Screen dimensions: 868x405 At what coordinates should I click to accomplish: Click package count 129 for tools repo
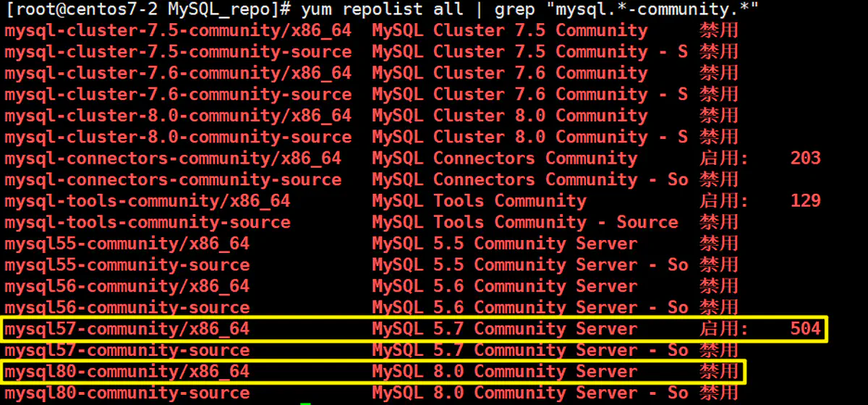[806, 201]
